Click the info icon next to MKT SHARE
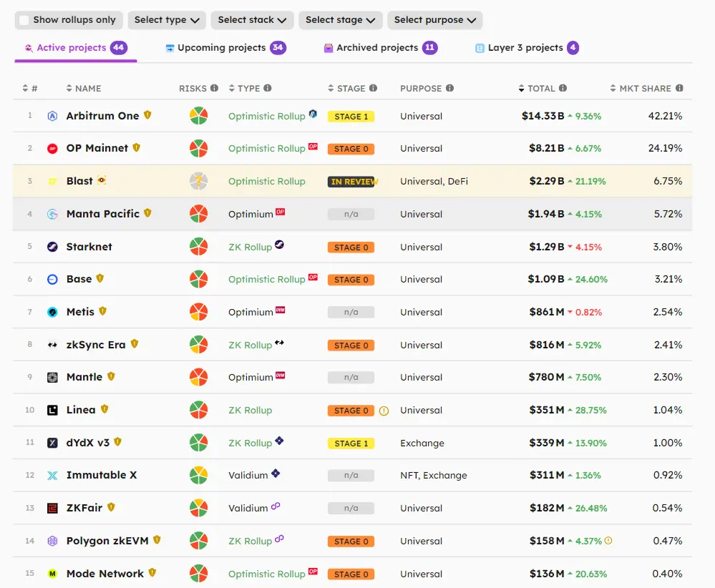This screenshot has width=715, height=588. [x=679, y=89]
